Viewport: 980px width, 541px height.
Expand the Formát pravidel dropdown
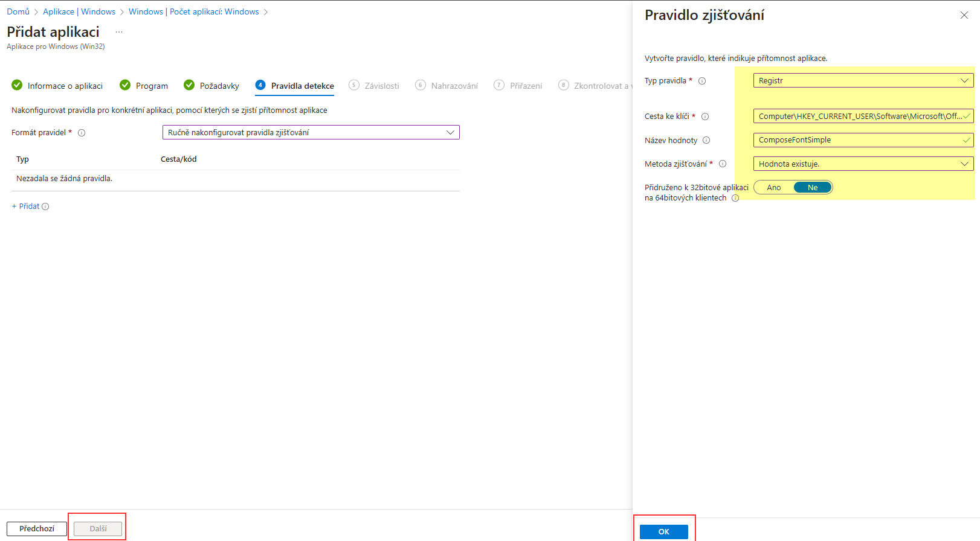pos(311,132)
